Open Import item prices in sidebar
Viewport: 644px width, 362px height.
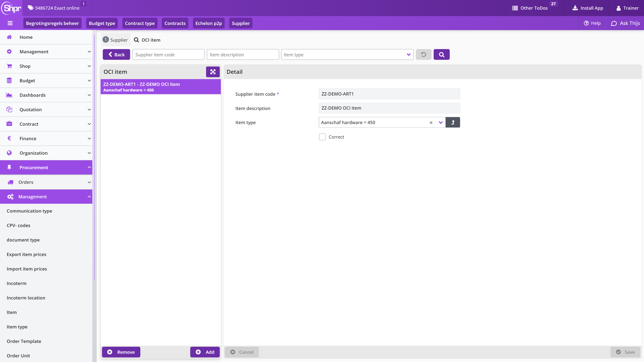click(x=27, y=269)
